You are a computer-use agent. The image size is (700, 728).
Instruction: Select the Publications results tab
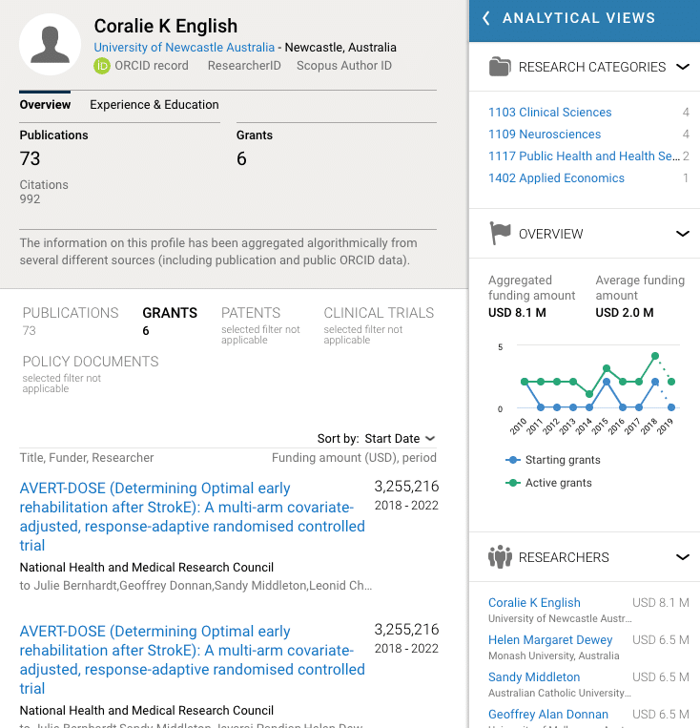pos(71,313)
